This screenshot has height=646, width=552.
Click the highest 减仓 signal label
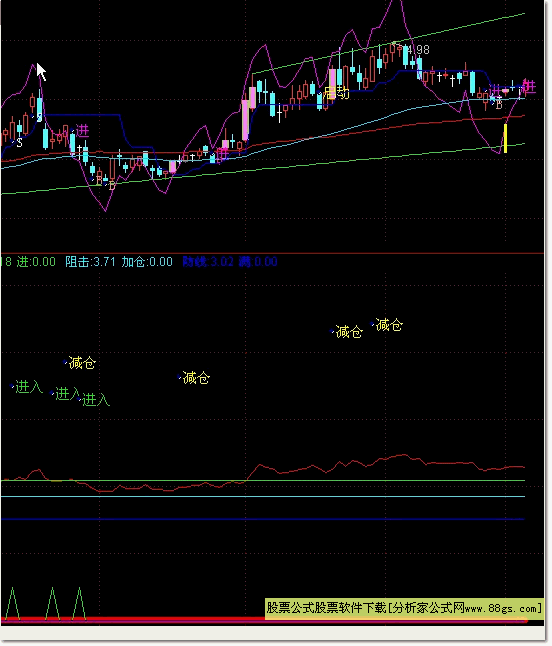pos(389,325)
